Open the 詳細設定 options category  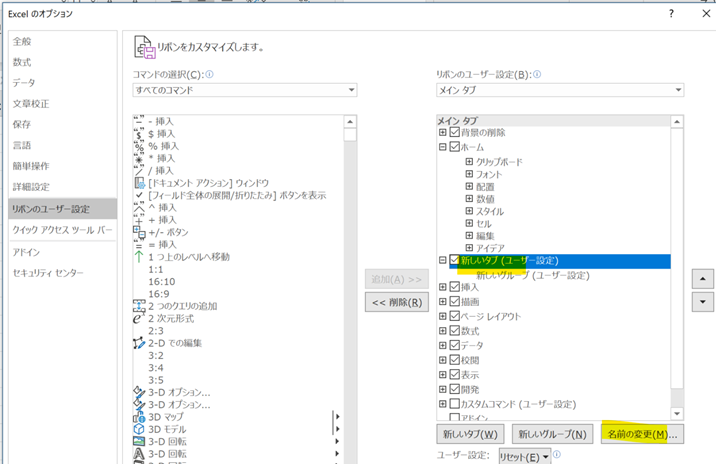(63, 187)
